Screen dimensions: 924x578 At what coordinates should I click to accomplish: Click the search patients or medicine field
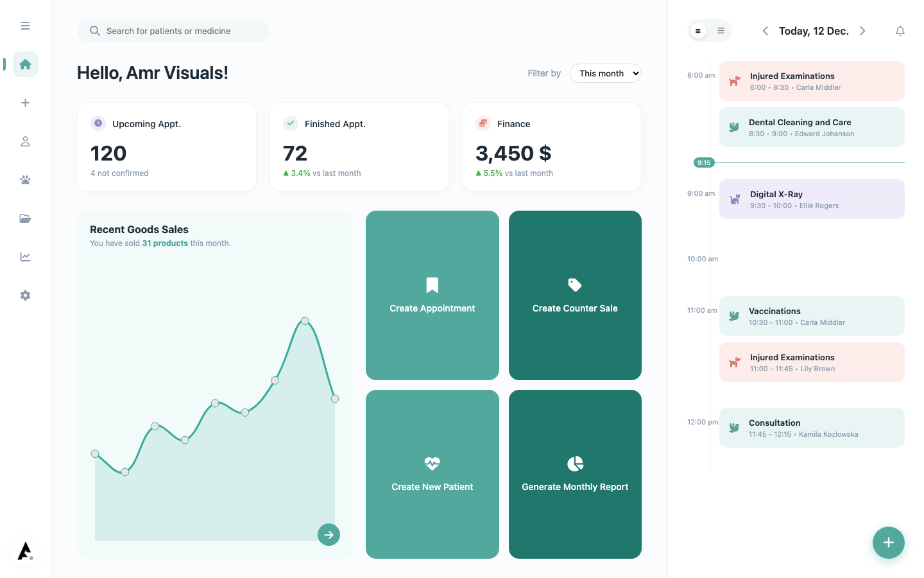(x=173, y=31)
